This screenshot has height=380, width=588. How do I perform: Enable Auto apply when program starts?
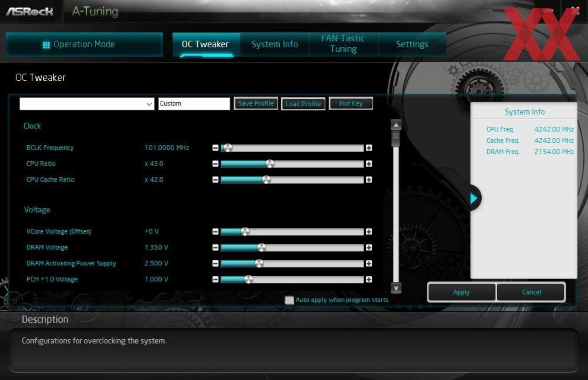point(289,300)
